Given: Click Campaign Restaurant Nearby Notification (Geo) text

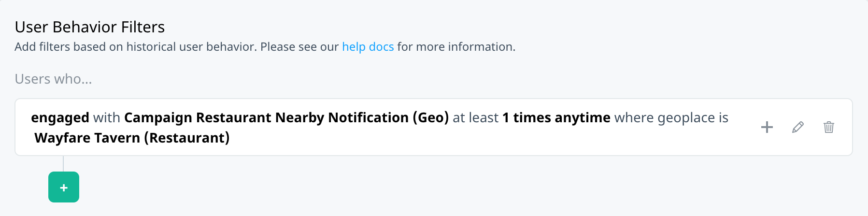Looking at the screenshot, I should point(286,118).
